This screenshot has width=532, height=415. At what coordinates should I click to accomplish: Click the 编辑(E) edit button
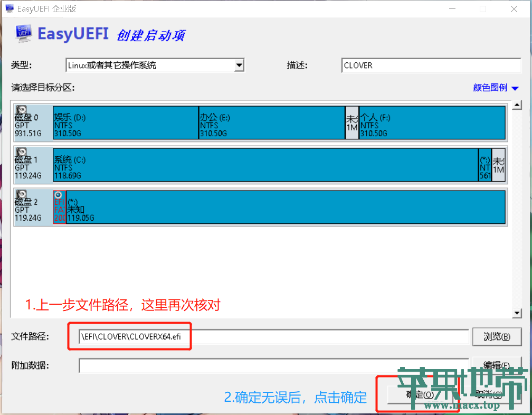497,365
